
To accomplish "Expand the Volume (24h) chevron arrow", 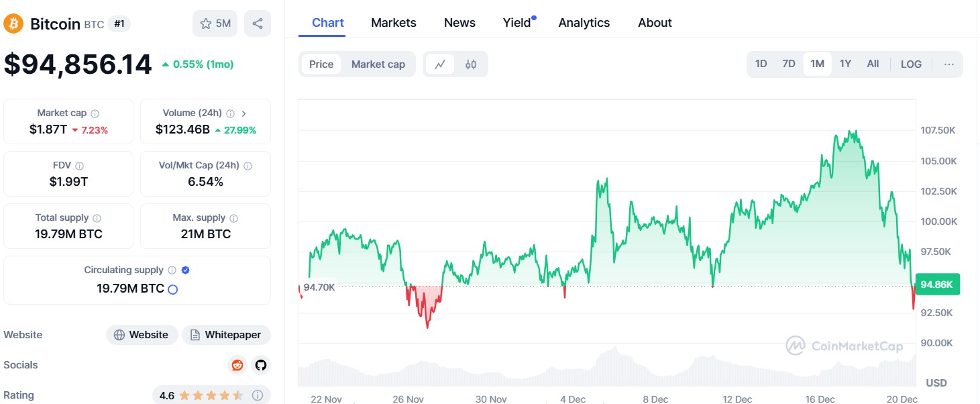I will coord(243,113).
